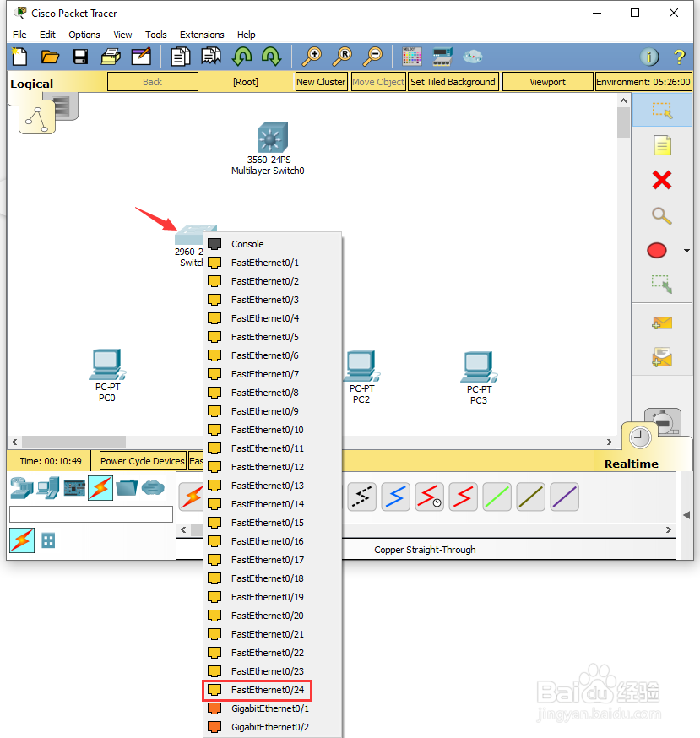This screenshot has width=700, height=738.
Task: Select FastEthernet0/1 port
Action: point(273,263)
